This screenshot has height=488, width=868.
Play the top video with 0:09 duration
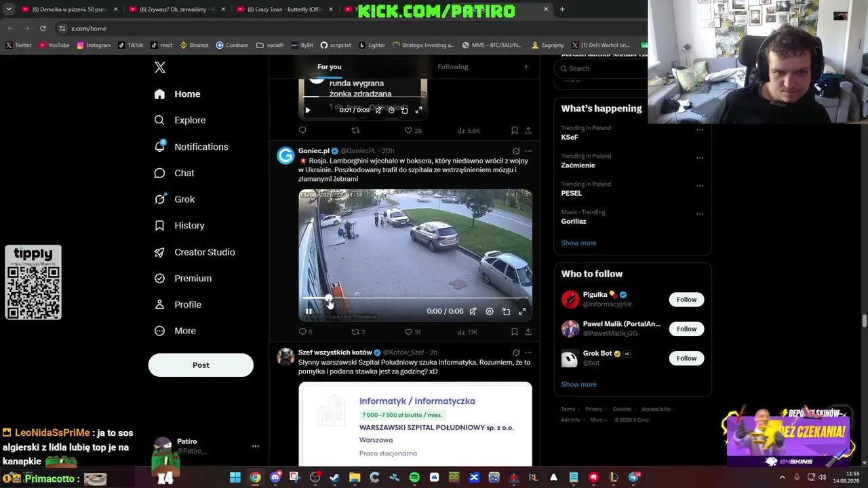pos(308,110)
